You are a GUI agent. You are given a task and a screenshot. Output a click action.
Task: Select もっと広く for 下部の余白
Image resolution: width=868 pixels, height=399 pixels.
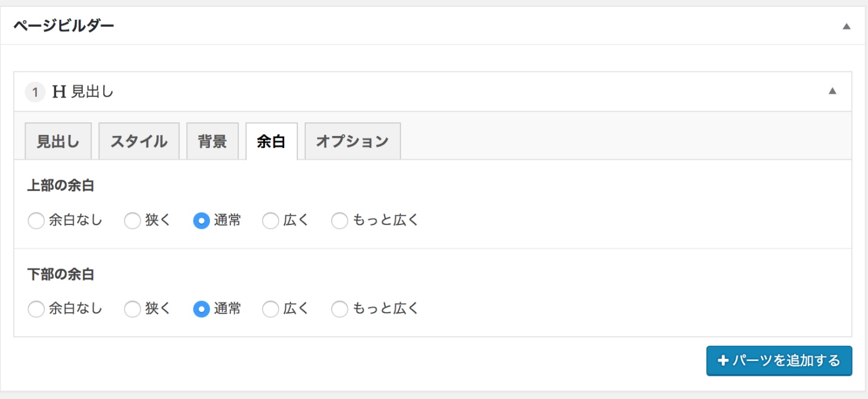340,309
